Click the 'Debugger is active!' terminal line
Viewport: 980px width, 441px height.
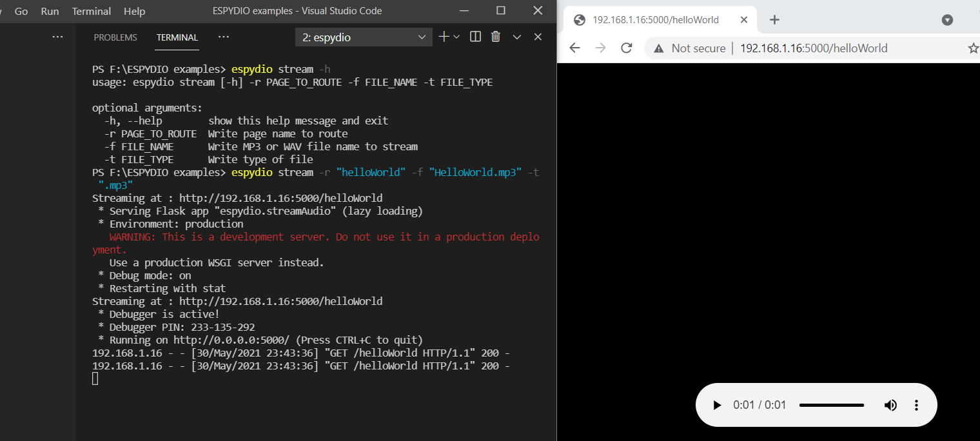(159, 314)
